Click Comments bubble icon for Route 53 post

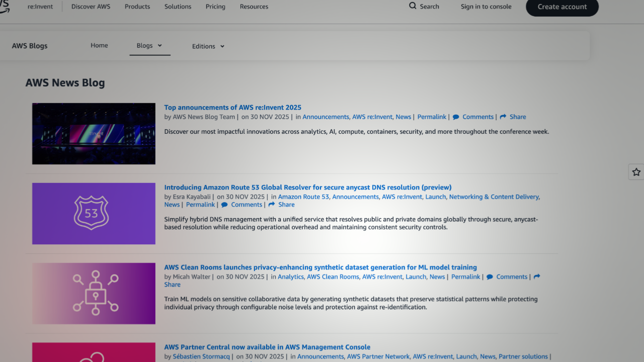tap(224, 205)
